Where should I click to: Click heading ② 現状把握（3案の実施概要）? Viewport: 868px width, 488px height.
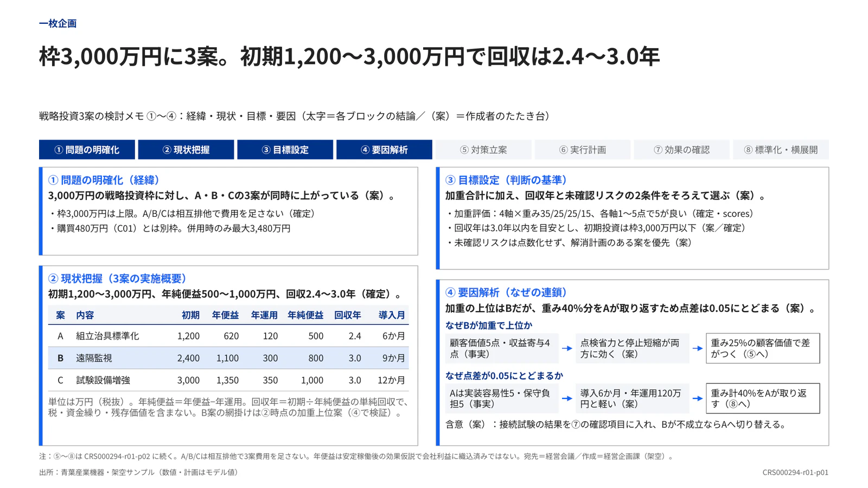[118, 279]
